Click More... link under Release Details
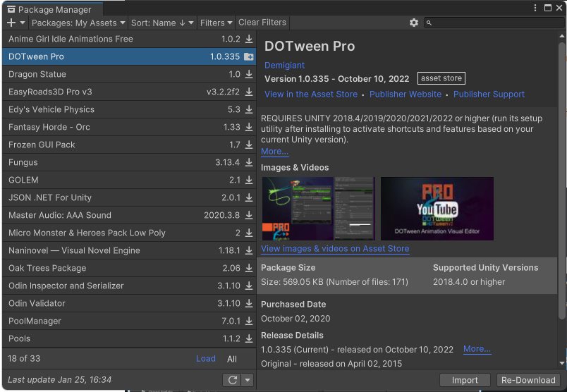Viewport: 567px width, 392px height. [x=477, y=349]
